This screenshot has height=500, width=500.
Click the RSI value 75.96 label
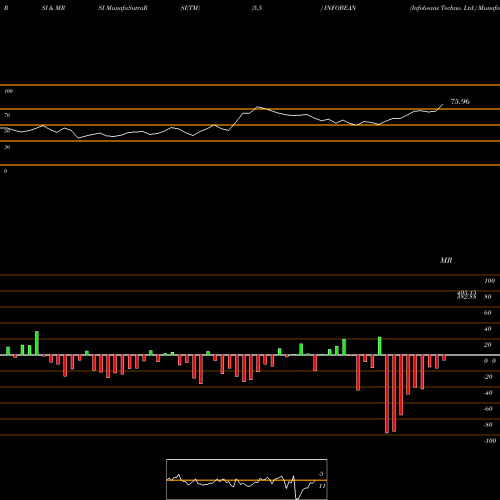pos(460,102)
